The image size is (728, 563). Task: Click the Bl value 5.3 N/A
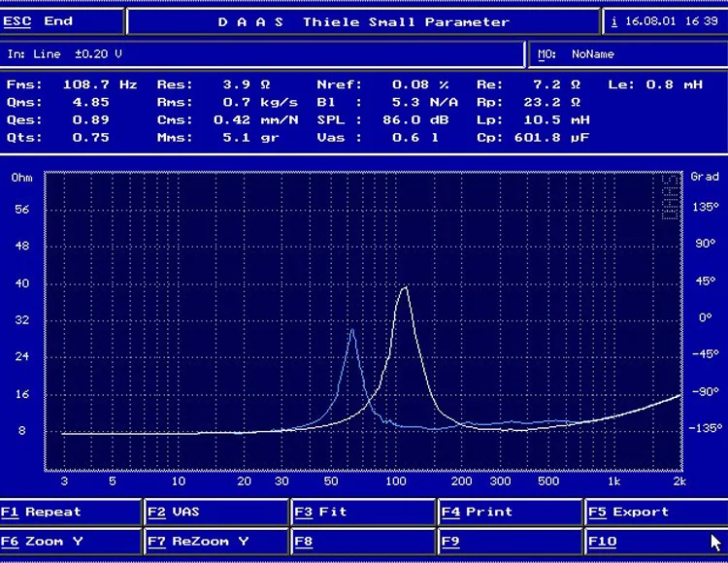click(425, 102)
